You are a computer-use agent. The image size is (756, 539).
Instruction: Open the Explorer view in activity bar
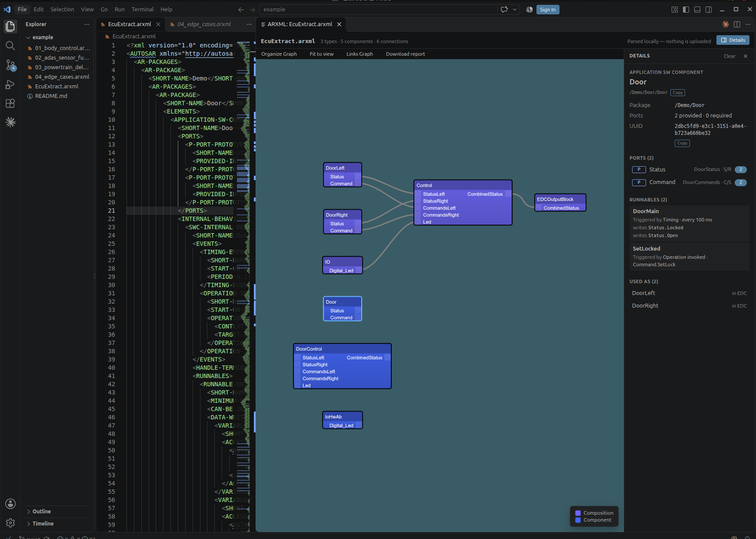10,26
